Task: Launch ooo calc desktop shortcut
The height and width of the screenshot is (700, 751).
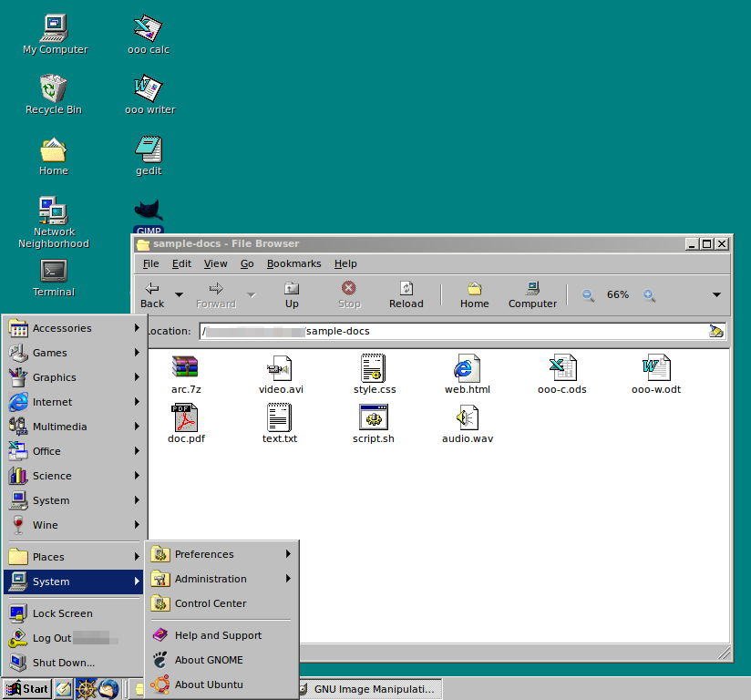Action: tap(149, 35)
